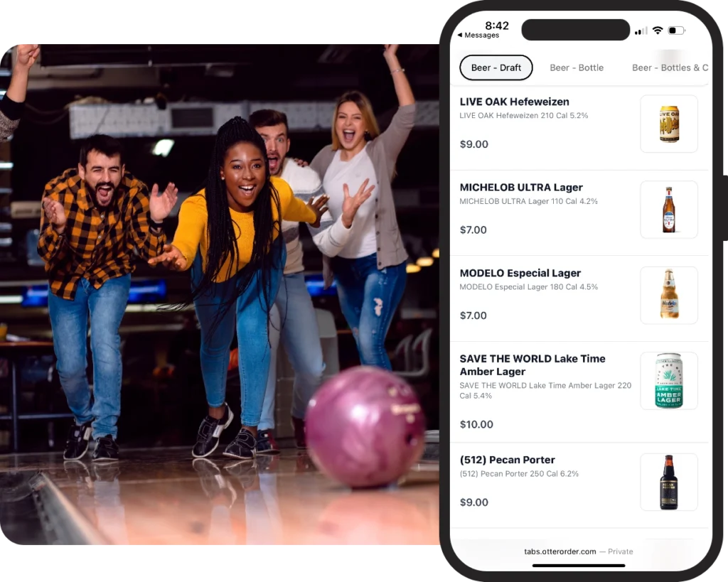
Task: Tap the Michelob Ultra bottle image
Action: pyautogui.click(x=668, y=210)
